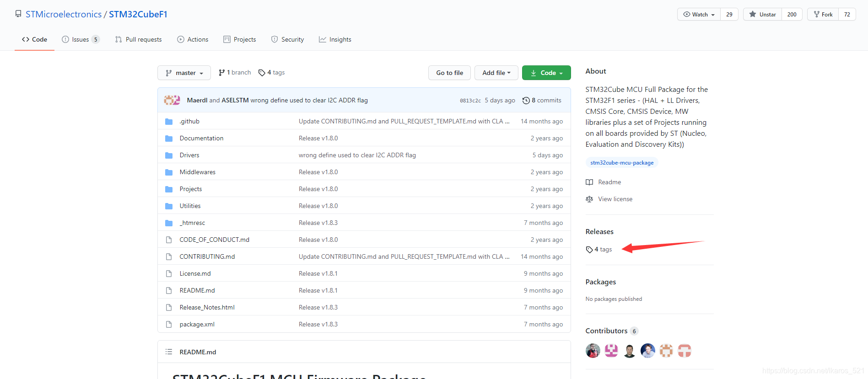Open the Issues tab

click(x=81, y=39)
